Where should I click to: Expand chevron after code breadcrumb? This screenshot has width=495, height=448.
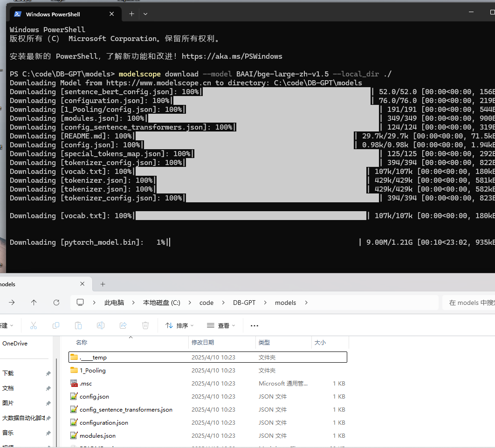click(223, 303)
